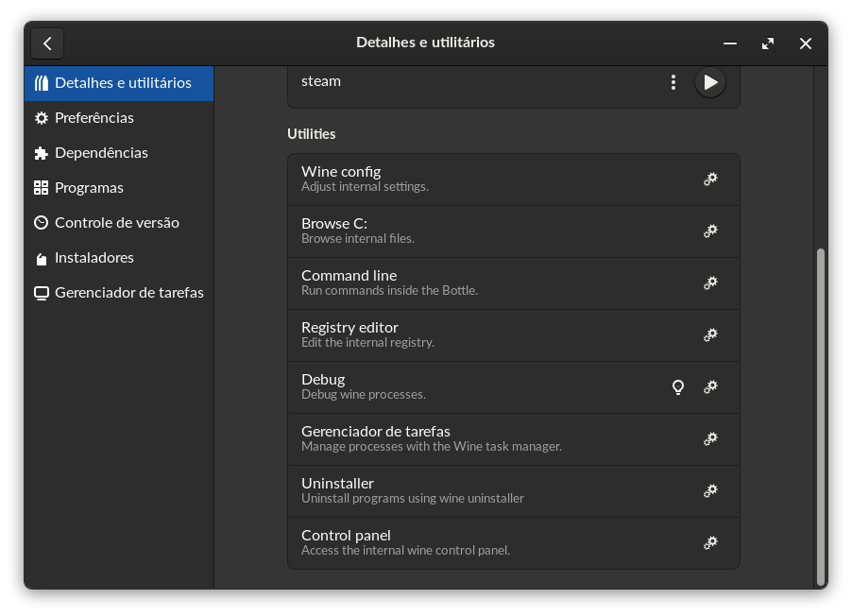Open the three-dot menu next to steam
The width and height of the screenshot is (852, 616).
673,82
